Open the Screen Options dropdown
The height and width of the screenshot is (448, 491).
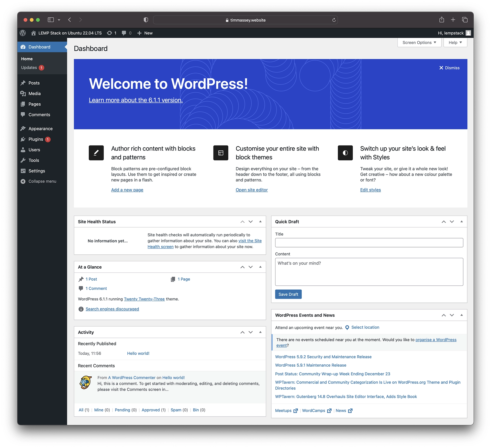coord(419,42)
